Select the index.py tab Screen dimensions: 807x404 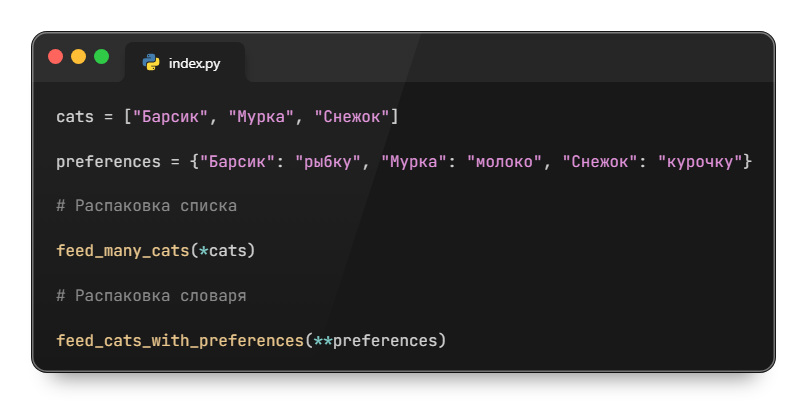click(185, 63)
